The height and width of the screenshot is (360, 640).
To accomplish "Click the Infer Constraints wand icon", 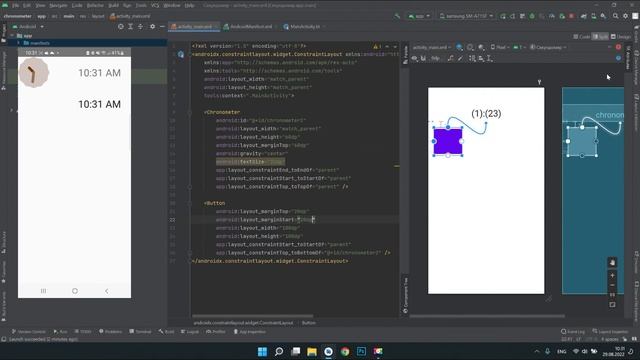I will 460,58.
